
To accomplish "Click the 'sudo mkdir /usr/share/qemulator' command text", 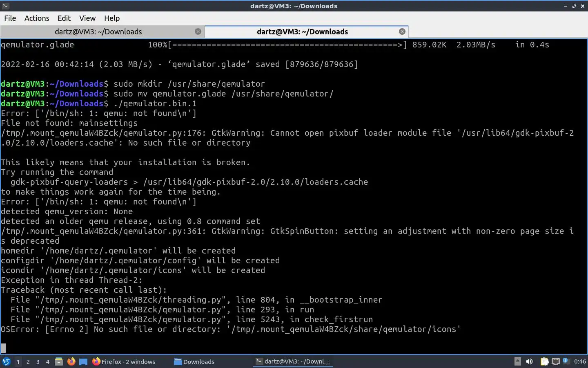I will click(x=189, y=84).
